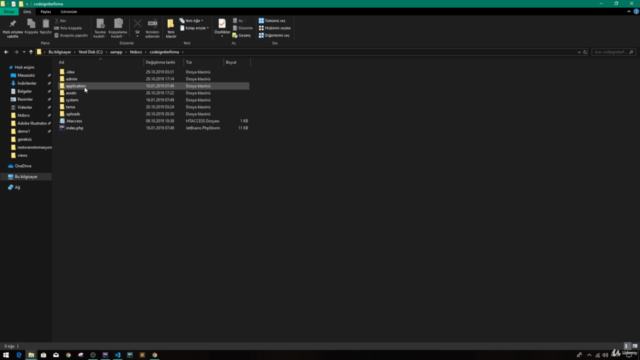
Task: Open the recent locations dropdown arrow
Action: point(24,52)
